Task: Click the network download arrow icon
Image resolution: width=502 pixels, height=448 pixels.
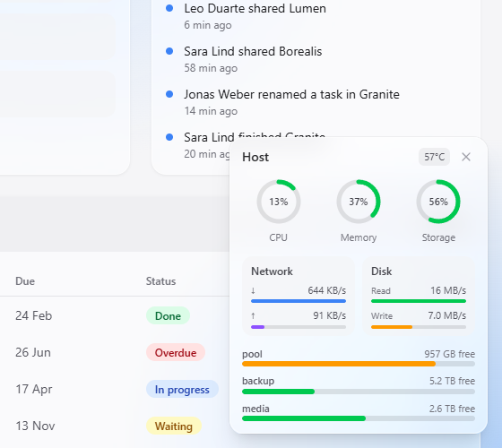Action: point(253,290)
